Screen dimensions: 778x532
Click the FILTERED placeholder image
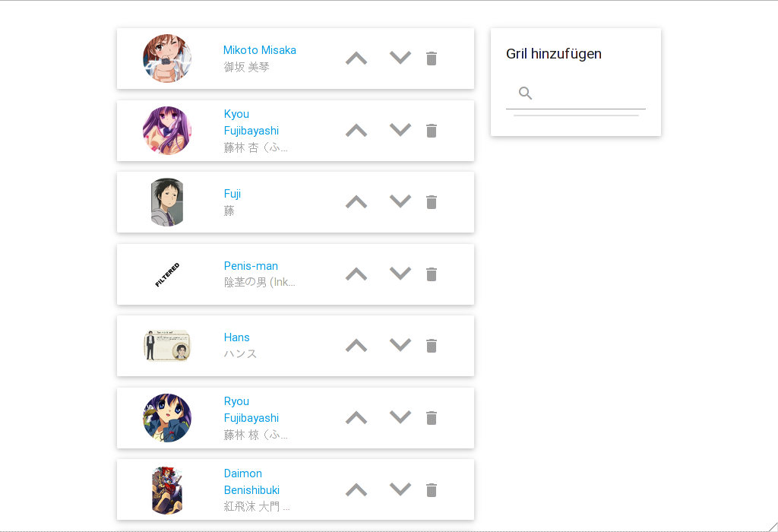[167, 274]
